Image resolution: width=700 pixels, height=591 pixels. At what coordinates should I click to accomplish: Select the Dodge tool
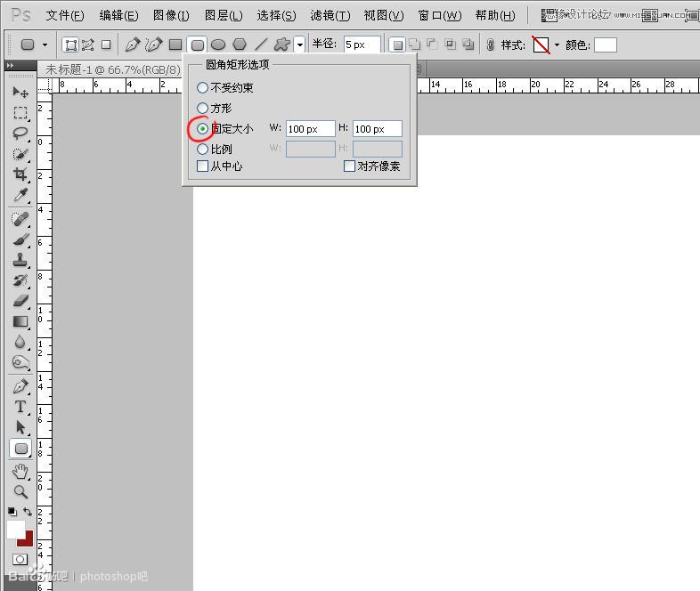pyautogui.click(x=20, y=362)
